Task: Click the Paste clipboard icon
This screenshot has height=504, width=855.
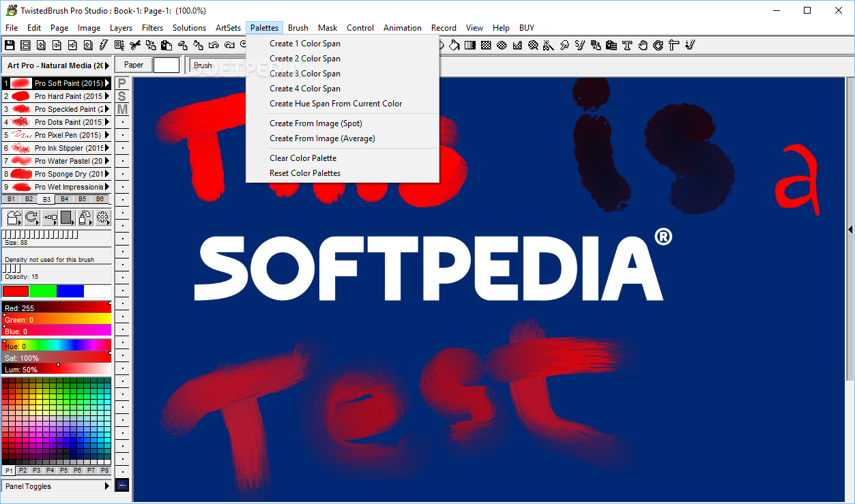Action: (166, 45)
